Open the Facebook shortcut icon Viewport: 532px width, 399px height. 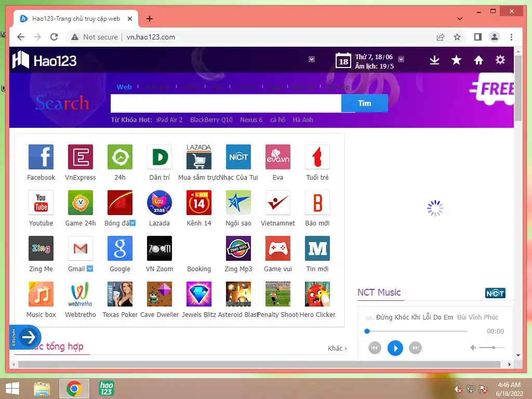41,157
